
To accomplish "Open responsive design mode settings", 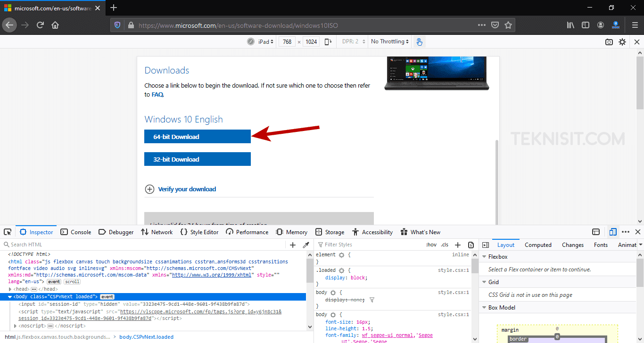I will click(622, 42).
